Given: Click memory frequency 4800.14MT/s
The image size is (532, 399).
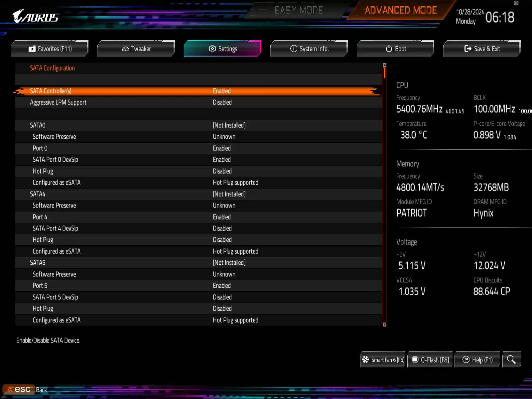Looking at the screenshot, I should tap(420, 187).
